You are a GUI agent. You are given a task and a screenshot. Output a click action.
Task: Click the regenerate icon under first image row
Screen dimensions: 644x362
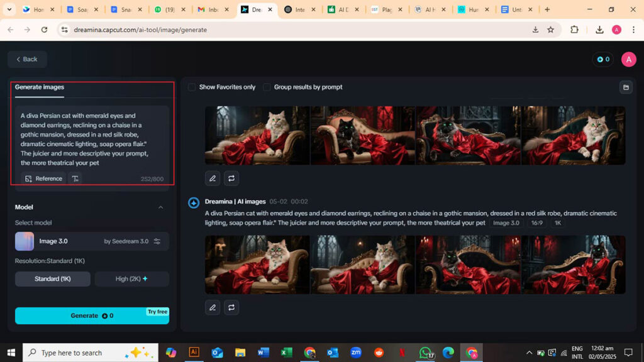click(x=231, y=178)
